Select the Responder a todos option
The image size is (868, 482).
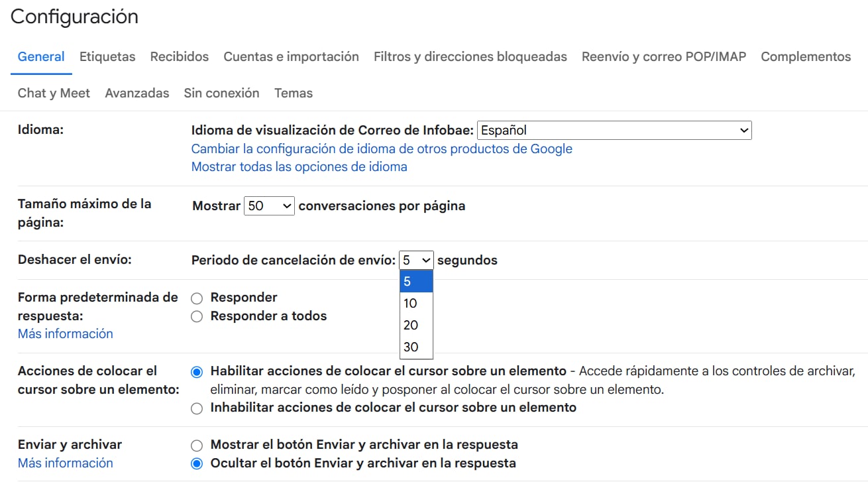(x=196, y=317)
